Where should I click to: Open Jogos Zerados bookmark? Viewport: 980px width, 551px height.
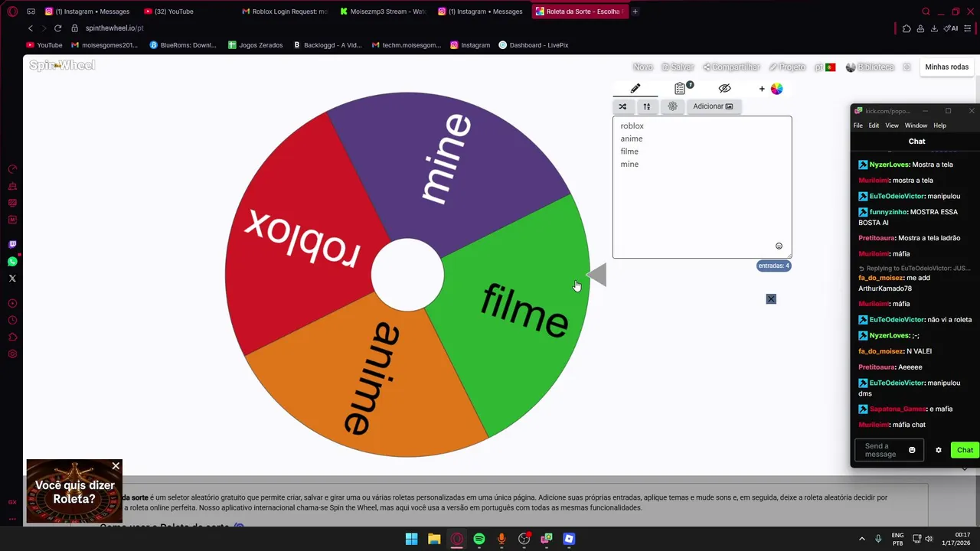pos(256,45)
